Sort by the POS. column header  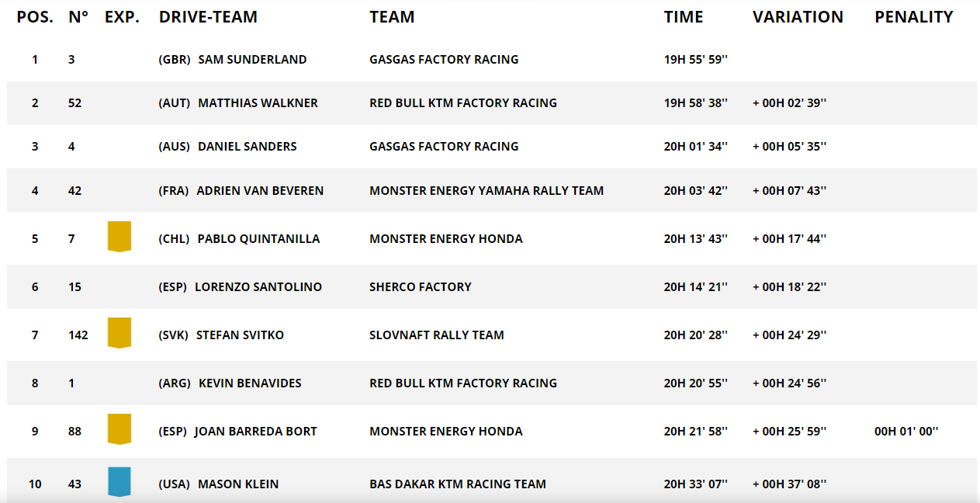[x=35, y=17]
